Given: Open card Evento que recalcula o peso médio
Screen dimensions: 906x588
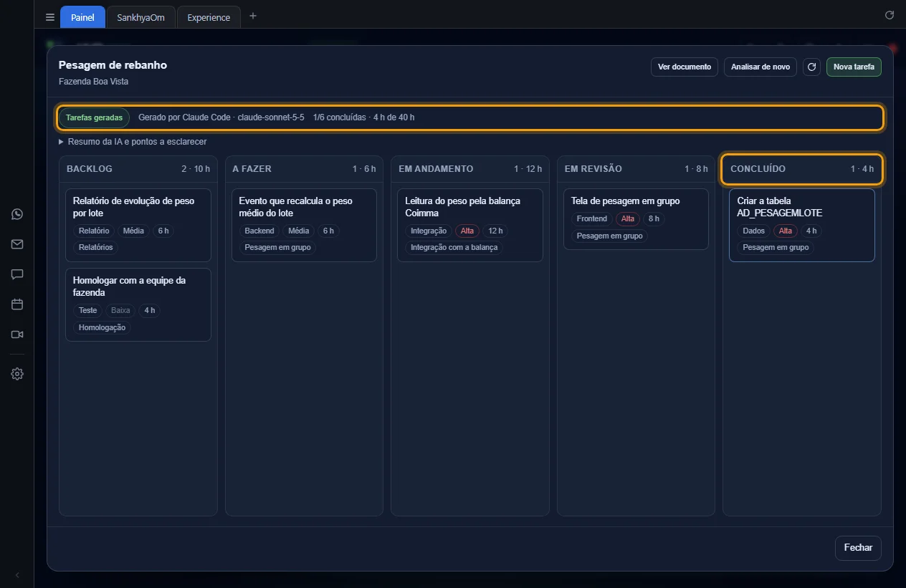Looking at the screenshot, I should coord(304,225).
